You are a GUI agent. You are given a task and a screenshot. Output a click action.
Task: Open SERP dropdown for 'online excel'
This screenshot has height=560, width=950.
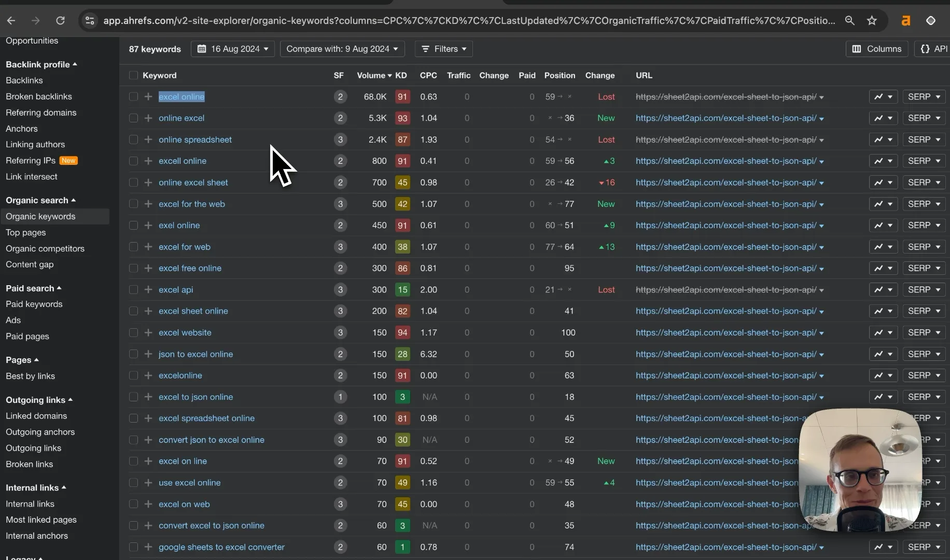[924, 118]
